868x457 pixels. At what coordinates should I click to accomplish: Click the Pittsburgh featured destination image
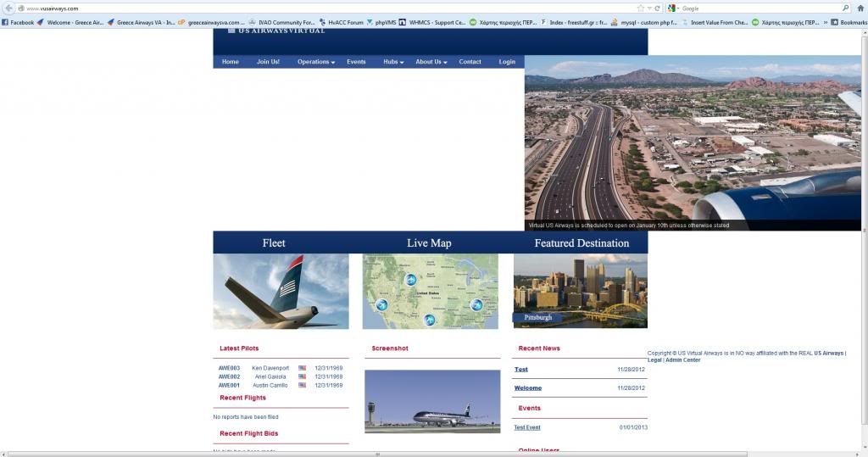[581, 292]
